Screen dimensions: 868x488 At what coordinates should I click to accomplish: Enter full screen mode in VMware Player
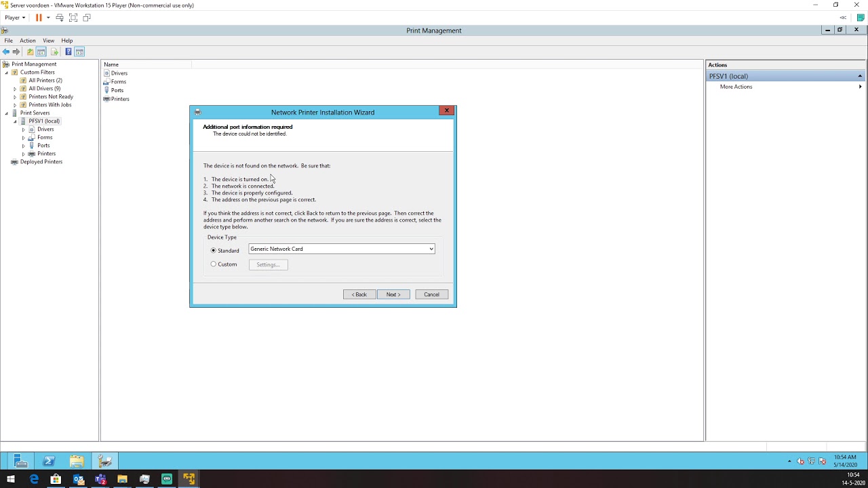click(x=73, y=18)
